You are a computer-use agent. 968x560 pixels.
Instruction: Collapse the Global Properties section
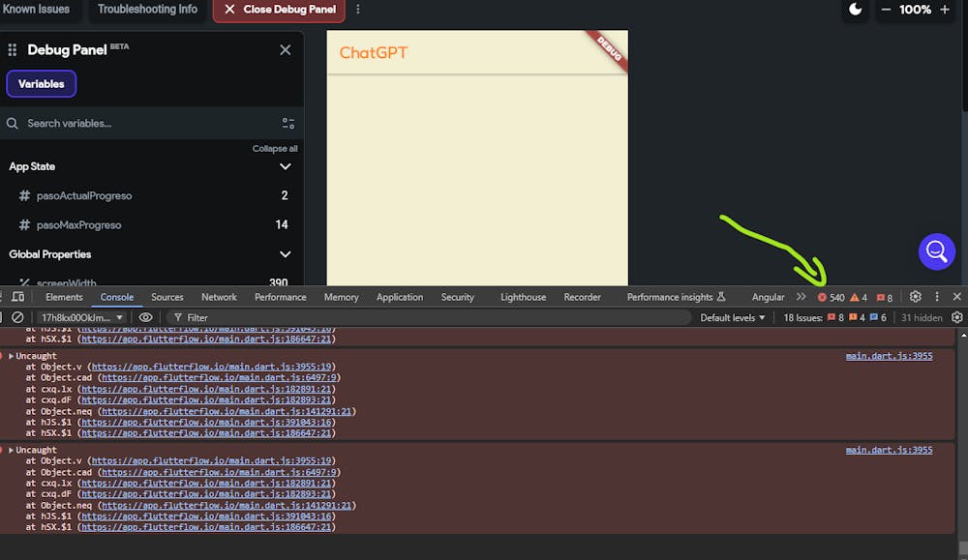click(285, 254)
